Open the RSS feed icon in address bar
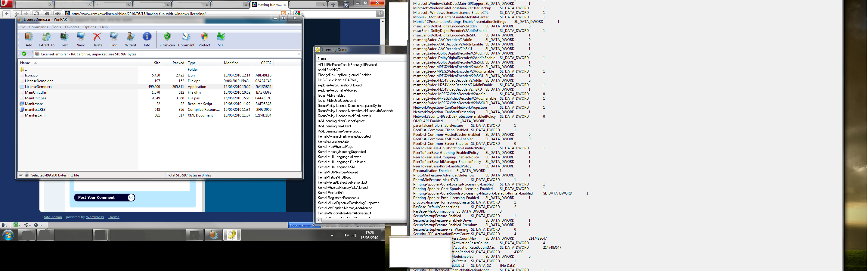Screen dimensions: 868x271 [284, 14]
